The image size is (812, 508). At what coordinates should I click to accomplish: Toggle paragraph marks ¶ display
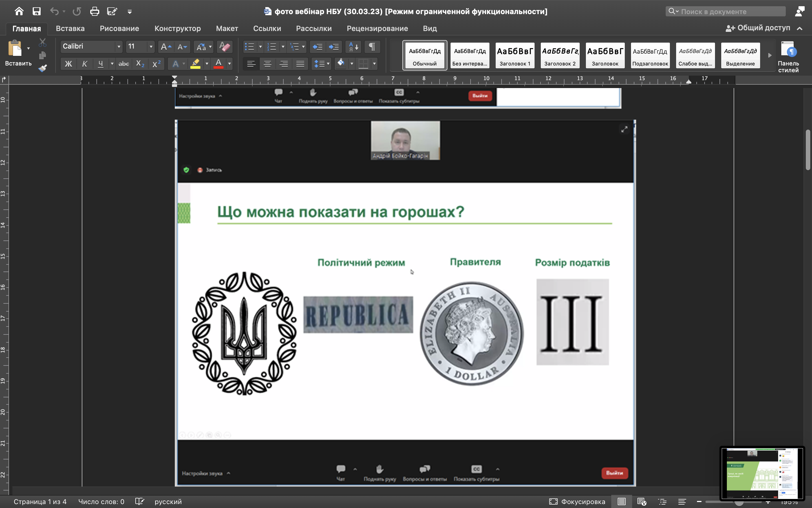point(372,47)
